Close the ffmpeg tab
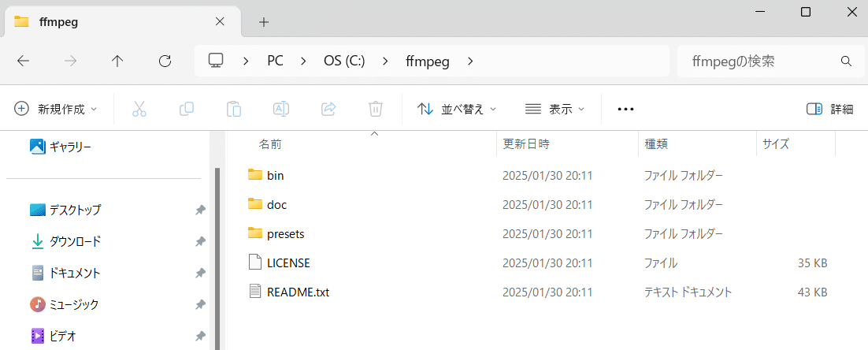Image resolution: width=868 pixels, height=350 pixels. [x=220, y=21]
